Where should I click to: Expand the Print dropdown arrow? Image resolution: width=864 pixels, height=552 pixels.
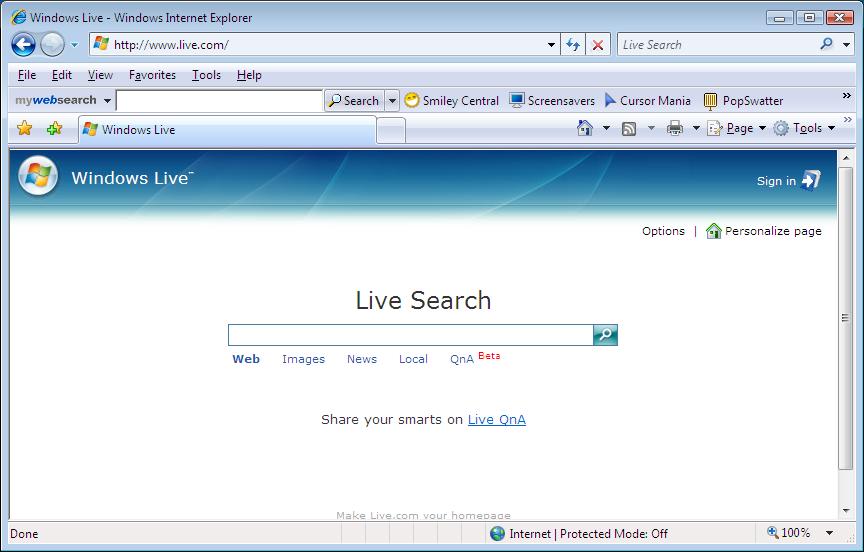(x=696, y=128)
